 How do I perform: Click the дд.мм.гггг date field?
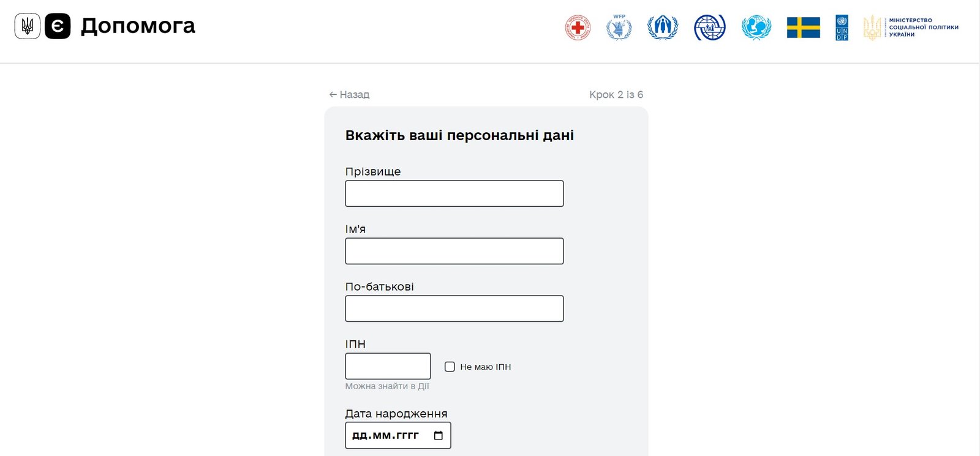pos(386,436)
